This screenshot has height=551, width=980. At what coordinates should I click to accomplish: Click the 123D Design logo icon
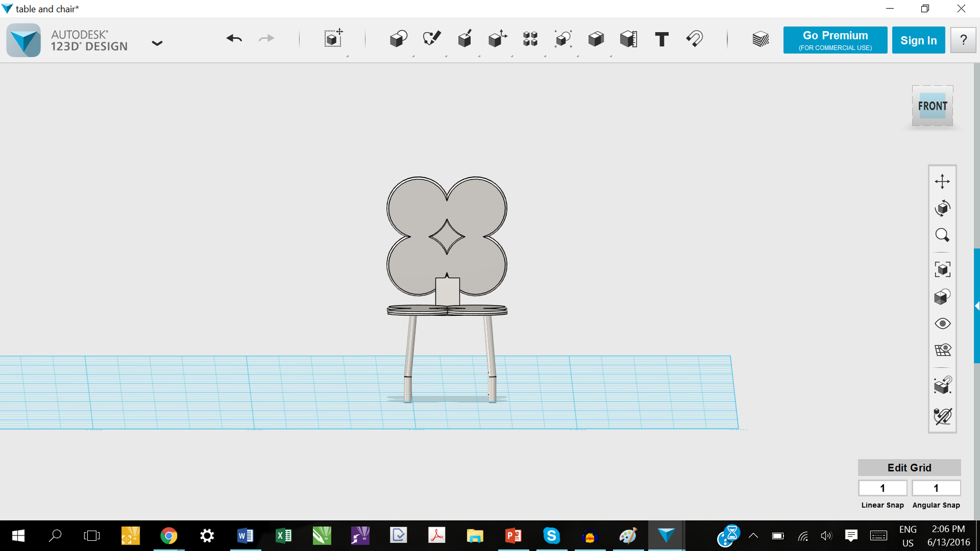(x=24, y=40)
